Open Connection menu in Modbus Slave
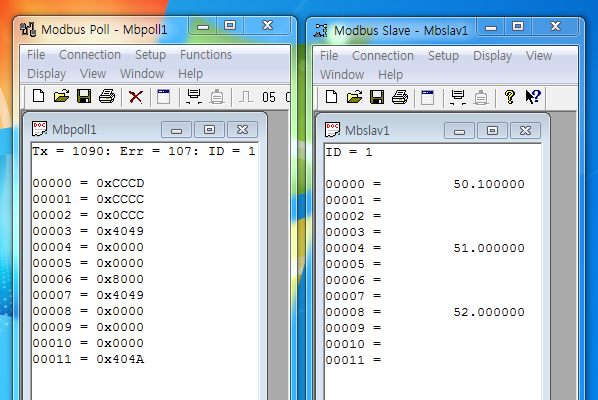This screenshot has width=598, height=400. pos(383,56)
